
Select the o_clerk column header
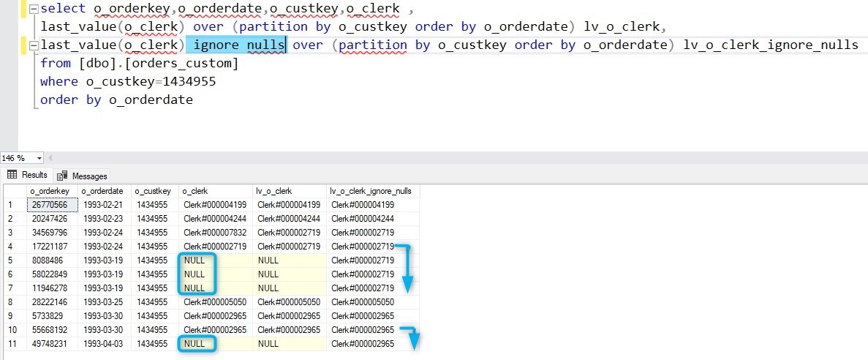(216, 191)
